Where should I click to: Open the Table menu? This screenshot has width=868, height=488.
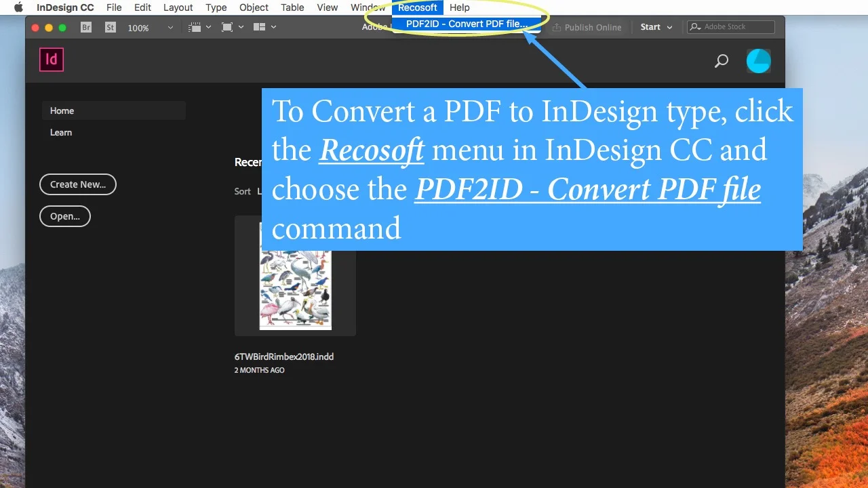[x=292, y=7]
